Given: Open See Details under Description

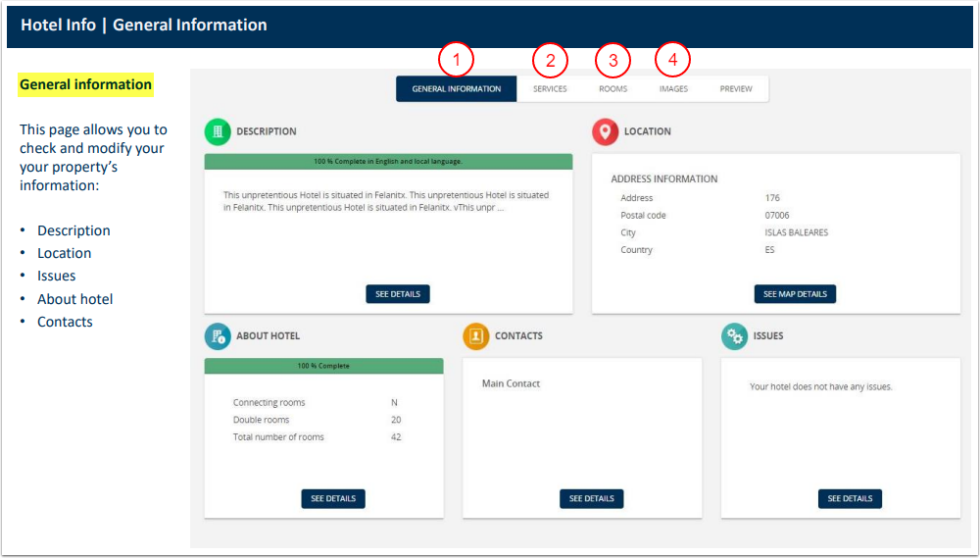Looking at the screenshot, I should [398, 294].
